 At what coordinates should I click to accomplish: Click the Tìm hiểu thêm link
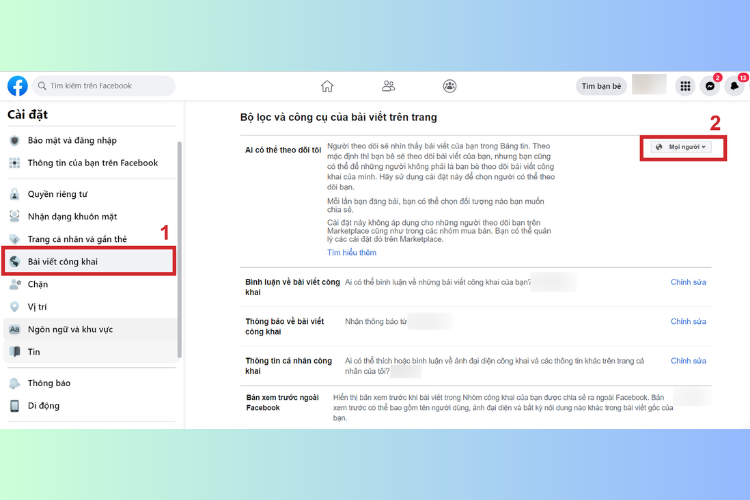click(352, 253)
